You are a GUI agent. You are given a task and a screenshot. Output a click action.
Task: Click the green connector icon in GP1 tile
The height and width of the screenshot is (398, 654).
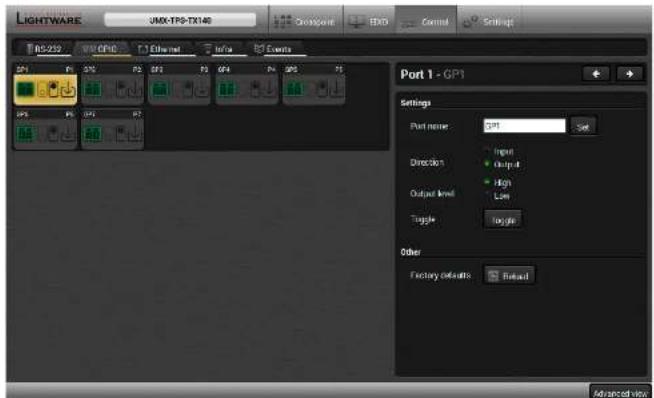[25, 89]
